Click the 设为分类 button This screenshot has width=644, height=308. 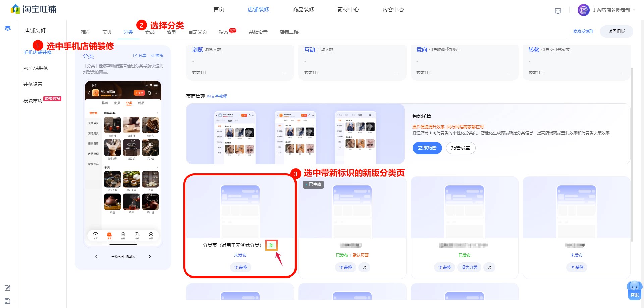click(x=469, y=267)
